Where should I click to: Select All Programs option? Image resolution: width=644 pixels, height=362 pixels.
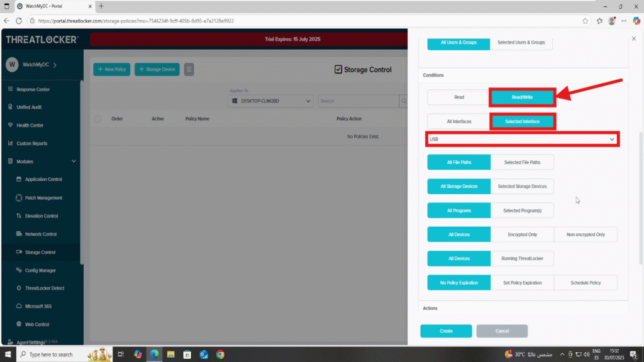458,211
